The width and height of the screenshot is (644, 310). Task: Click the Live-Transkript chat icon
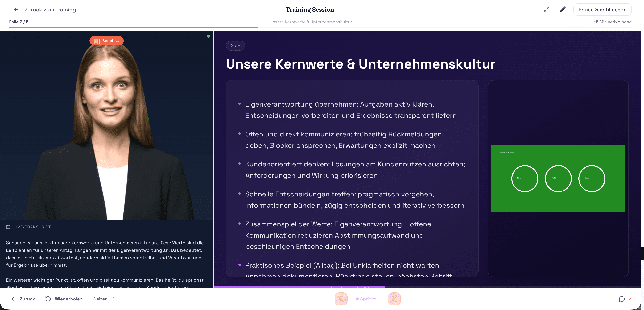(x=8, y=227)
